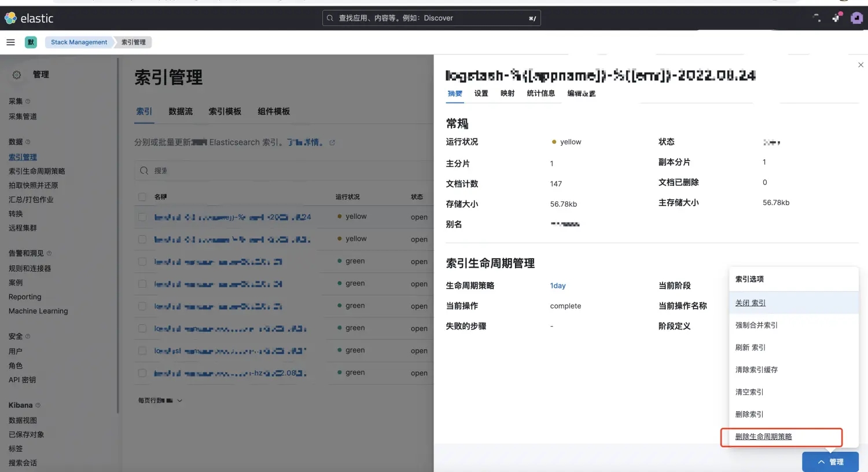
Task: Open 远程集群 in sidebar
Action: tap(23, 228)
